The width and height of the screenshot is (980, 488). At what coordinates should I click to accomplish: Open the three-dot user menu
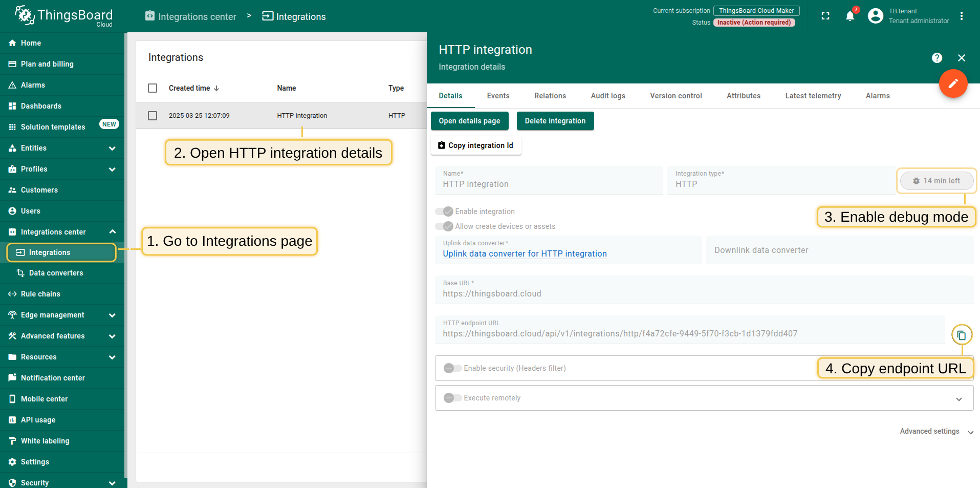pos(961,16)
